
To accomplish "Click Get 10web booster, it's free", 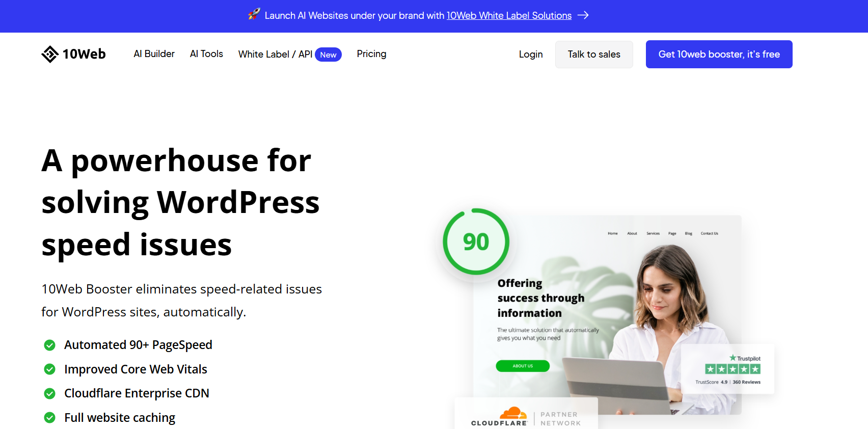I will coord(719,55).
